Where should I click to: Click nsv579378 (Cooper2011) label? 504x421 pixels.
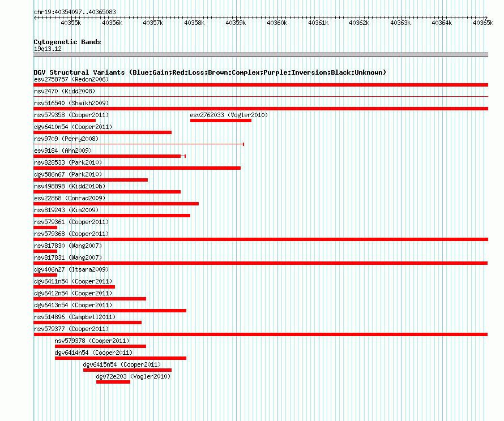click(x=92, y=341)
